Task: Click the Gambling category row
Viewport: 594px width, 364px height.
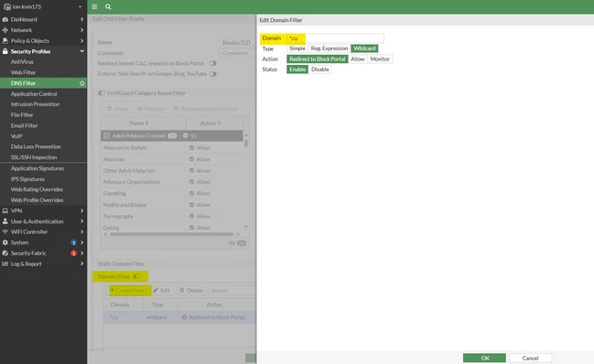Action: click(171, 193)
